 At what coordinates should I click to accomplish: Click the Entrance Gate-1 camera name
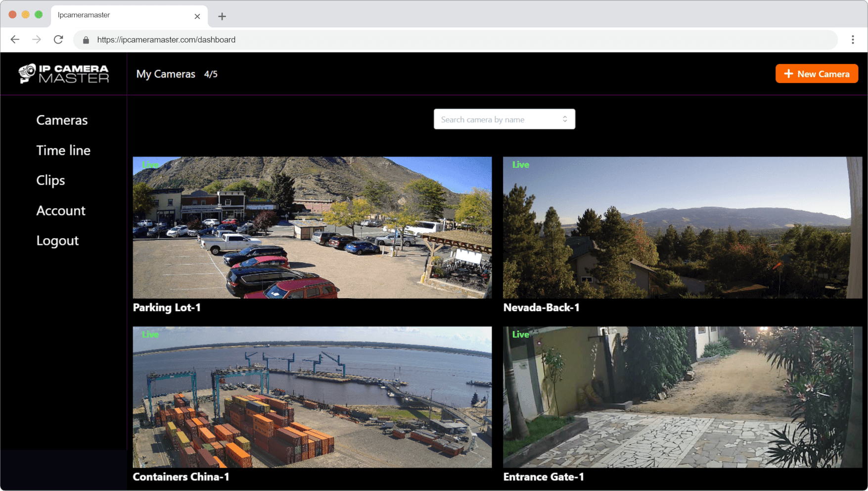click(x=544, y=477)
